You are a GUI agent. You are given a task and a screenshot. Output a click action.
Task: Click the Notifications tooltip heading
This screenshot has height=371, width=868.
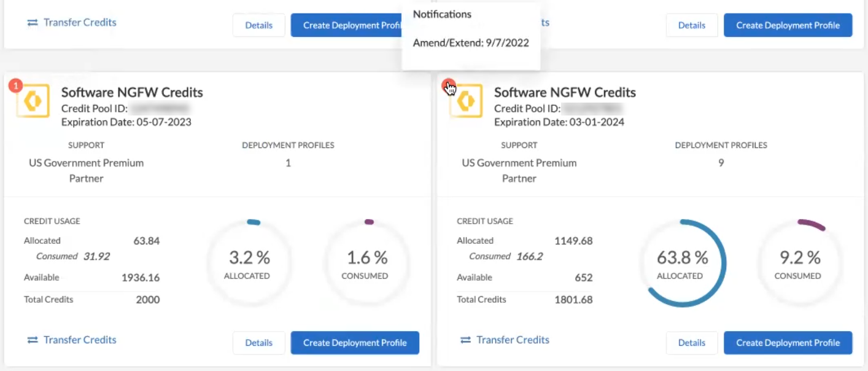[442, 14]
